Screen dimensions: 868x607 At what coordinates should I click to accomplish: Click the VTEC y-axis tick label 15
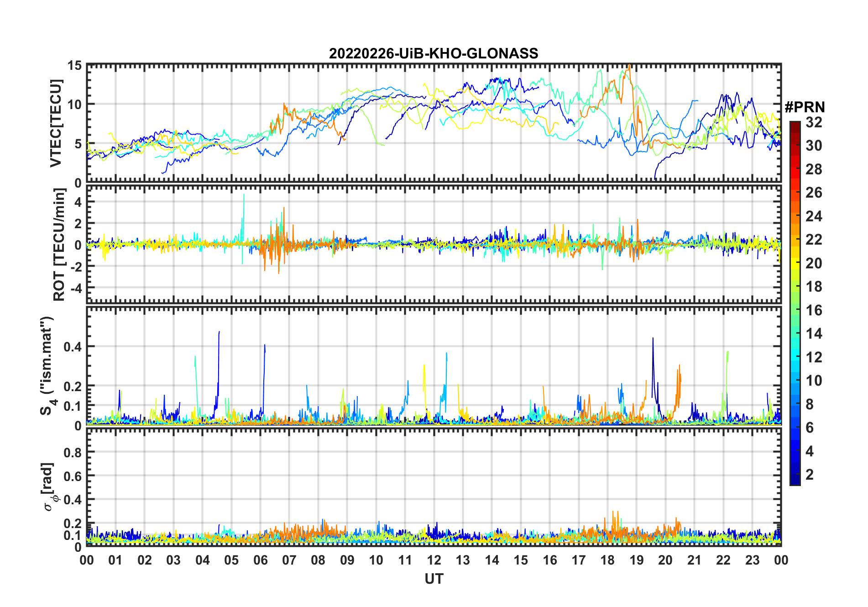point(74,66)
